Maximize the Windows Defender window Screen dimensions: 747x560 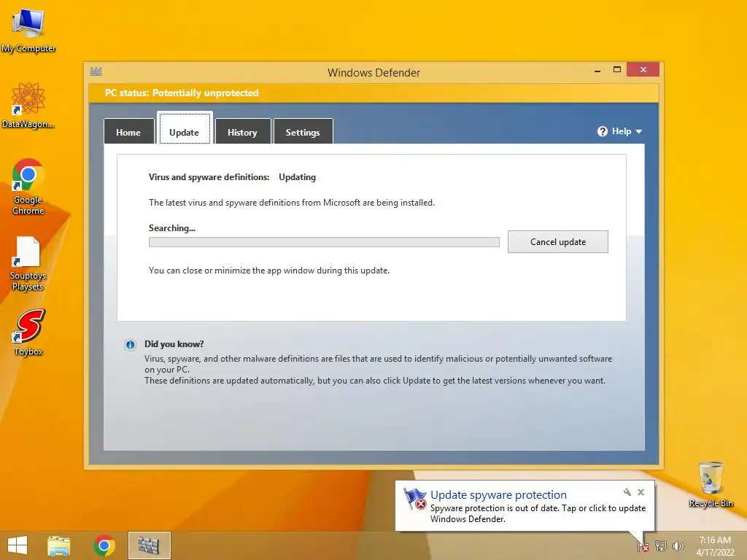617,70
